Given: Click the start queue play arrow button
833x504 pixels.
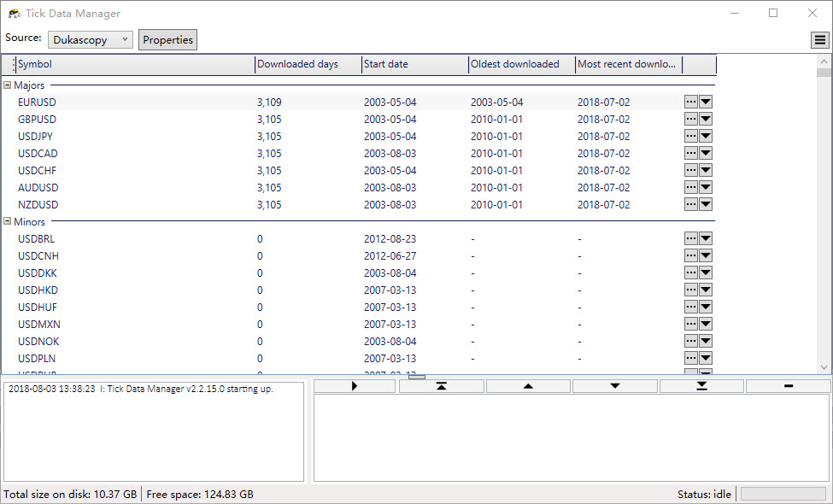Looking at the screenshot, I should (354, 386).
